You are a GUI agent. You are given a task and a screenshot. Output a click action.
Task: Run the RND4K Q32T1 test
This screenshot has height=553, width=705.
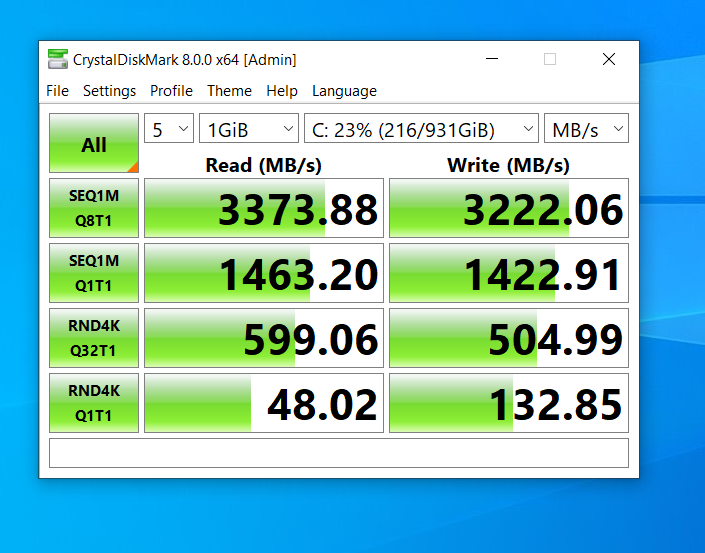point(94,338)
